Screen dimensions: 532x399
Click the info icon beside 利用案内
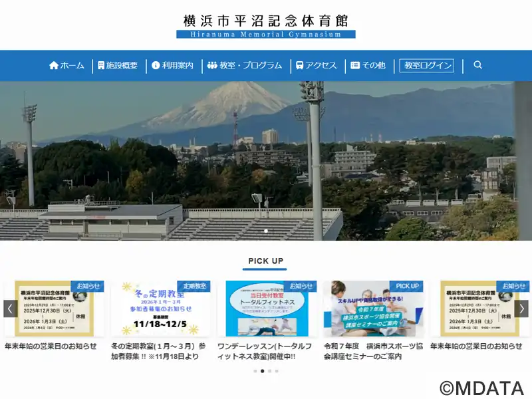(x=156, y=65)
